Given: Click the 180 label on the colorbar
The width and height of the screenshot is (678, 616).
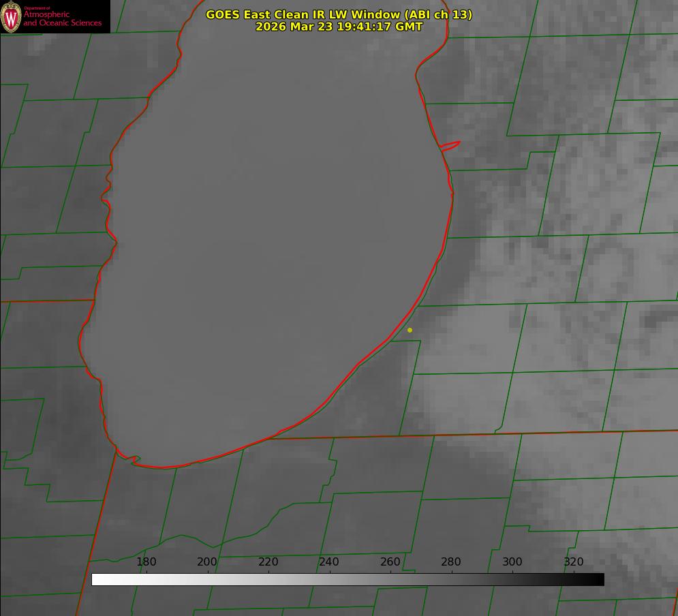Looking at the screenshot, I should coord(147,562).
